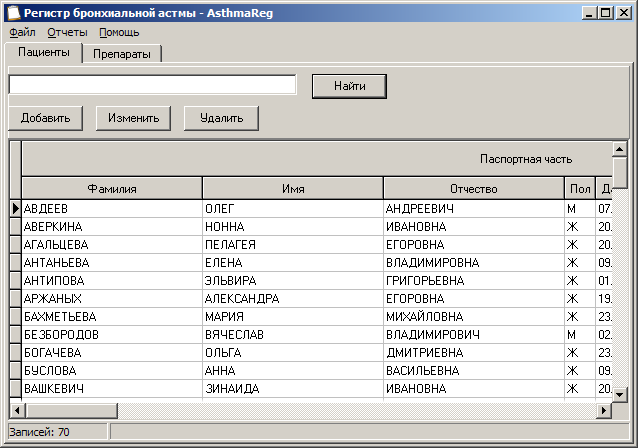Click the name cell ОЛЕГ
This screenshot has height=448, width=638.
pyautogui.click(x=293, y=208)
